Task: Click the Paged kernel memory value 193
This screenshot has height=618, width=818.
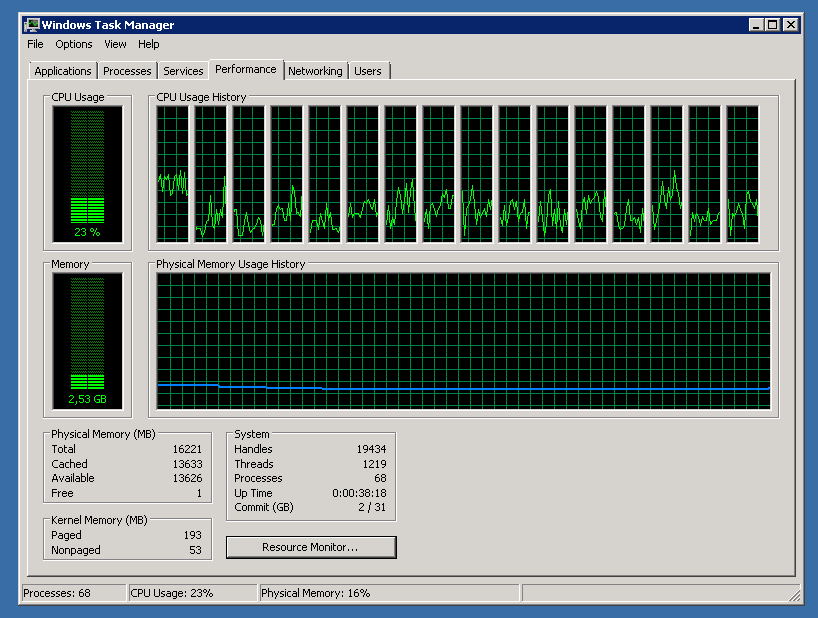Action: (193, 535)
